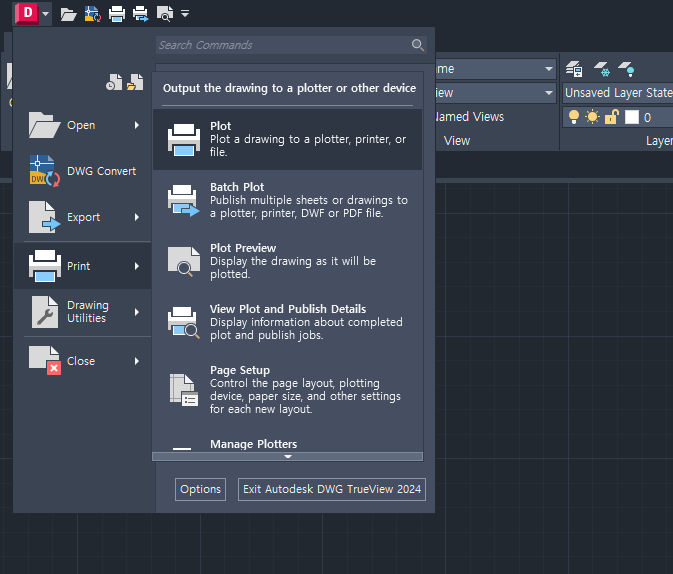Toggle layer 0 on/off lightbulb
The height and width of the screenshot is (574, 673).
click(573, 117)
